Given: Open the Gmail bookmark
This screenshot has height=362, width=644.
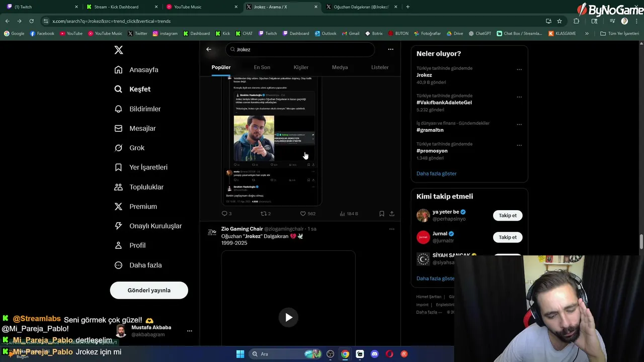Looking at the screenshot, I should (x=351, y=34).
